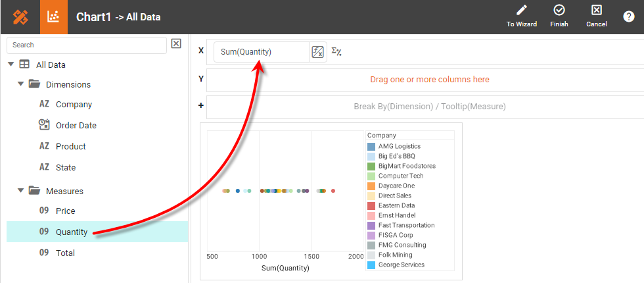Collapse the Dimensions folder
Viewport: 644px width, 283px height.
[x=21, y=84]
